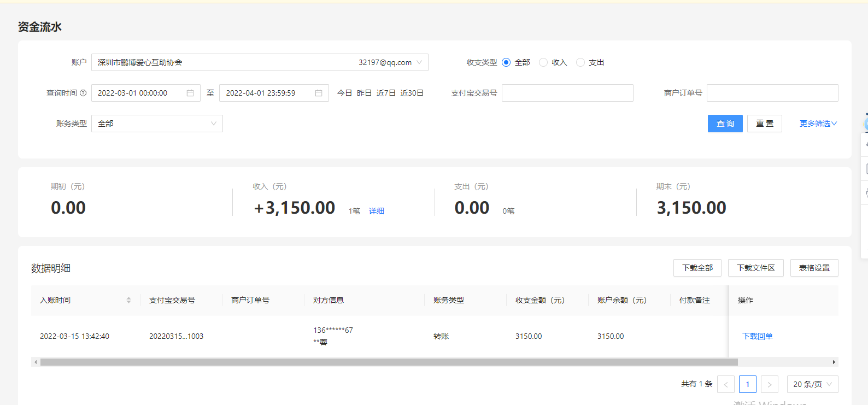The height and width of the screenshot is (405, 868).
Task: Expand 更多筛选 filters
Action: click(818, 124)
